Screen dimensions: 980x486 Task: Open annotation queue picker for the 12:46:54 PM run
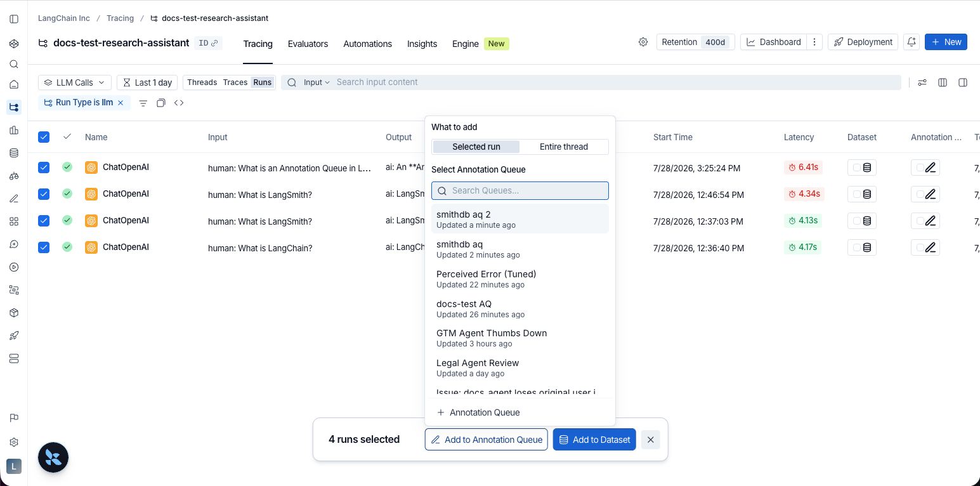[925, 194]
